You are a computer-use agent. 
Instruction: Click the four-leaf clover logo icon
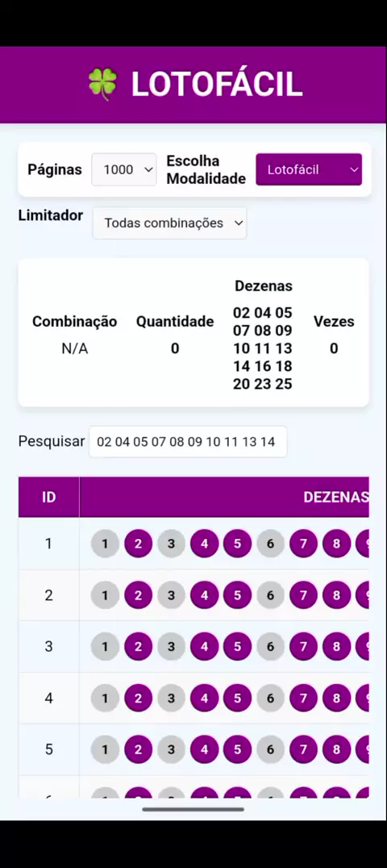103,84
